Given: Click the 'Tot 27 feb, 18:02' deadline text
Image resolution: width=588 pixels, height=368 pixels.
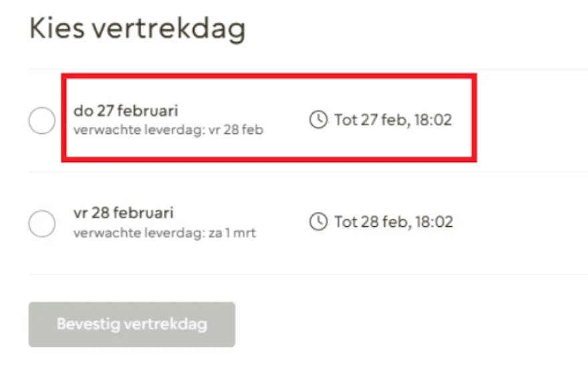Looking at the screenshot, I should (x=393, y=120).
